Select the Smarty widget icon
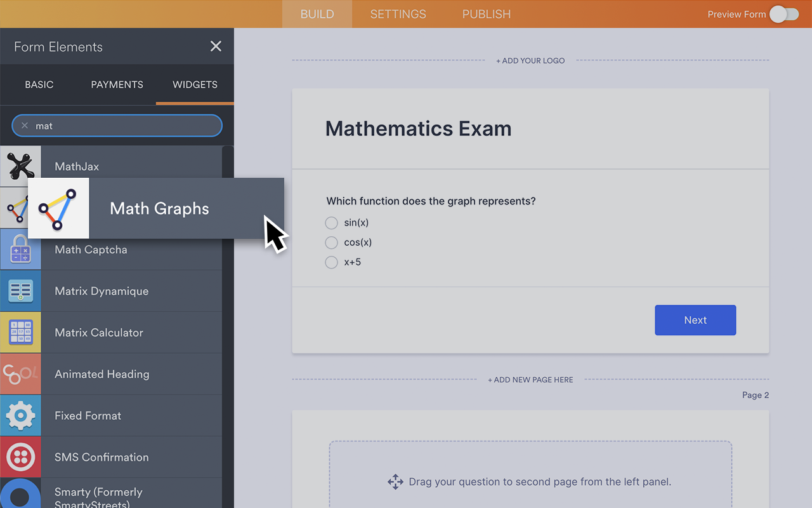The width and height of the screenshot is (812, 508). coord(20,495)
